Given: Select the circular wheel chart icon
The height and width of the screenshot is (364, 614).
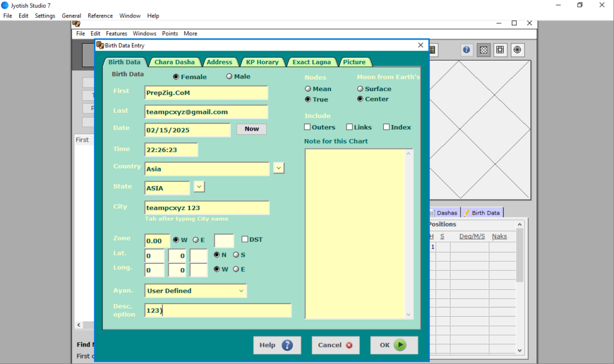Looking at the screenshot, I should click(517, 50).
